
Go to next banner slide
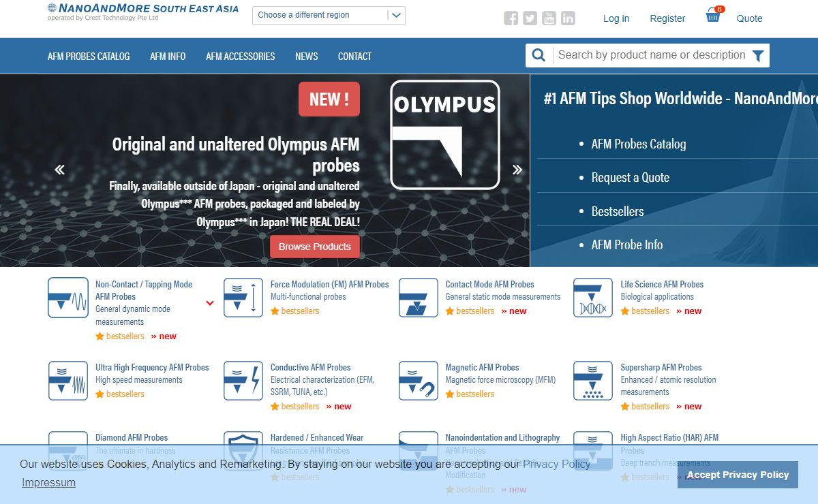point(517,170)
